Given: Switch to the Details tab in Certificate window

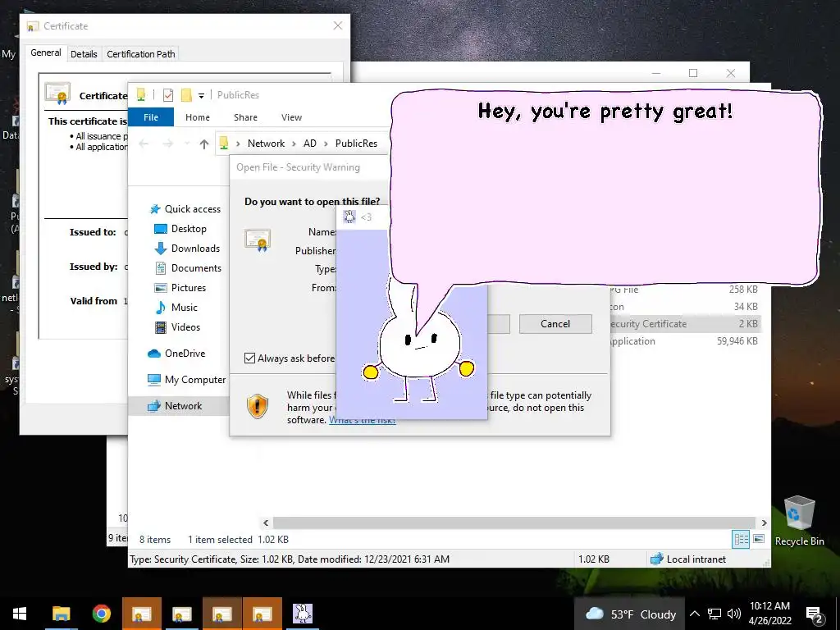Looking at the screenshot, I should pyautogui.click(x=84, y=54).
